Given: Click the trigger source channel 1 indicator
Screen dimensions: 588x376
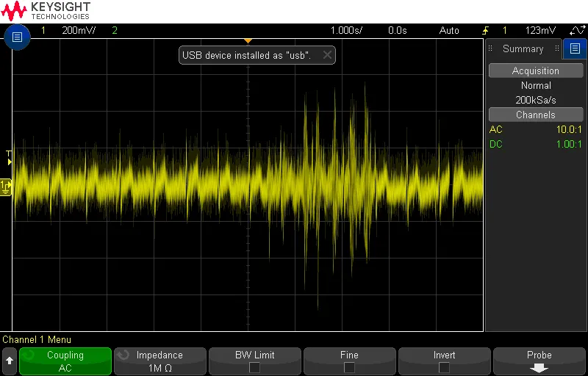Looking at the screenshot, I should [x=505, y=30].
